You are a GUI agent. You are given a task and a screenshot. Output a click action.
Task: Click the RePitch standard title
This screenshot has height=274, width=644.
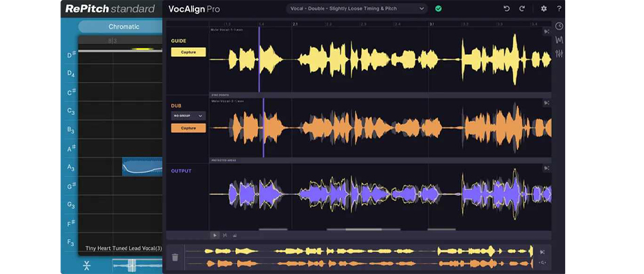pyautogui.click(x=110, y=9)
